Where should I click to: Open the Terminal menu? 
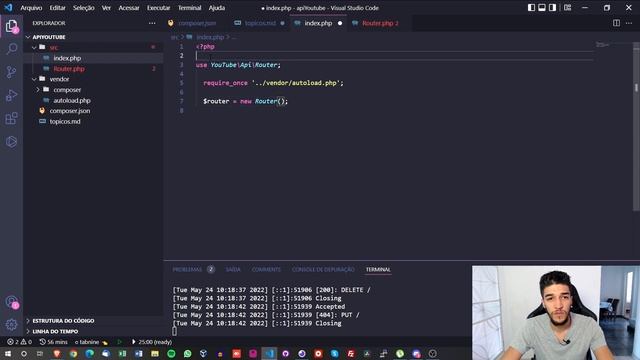click(189, 8)
